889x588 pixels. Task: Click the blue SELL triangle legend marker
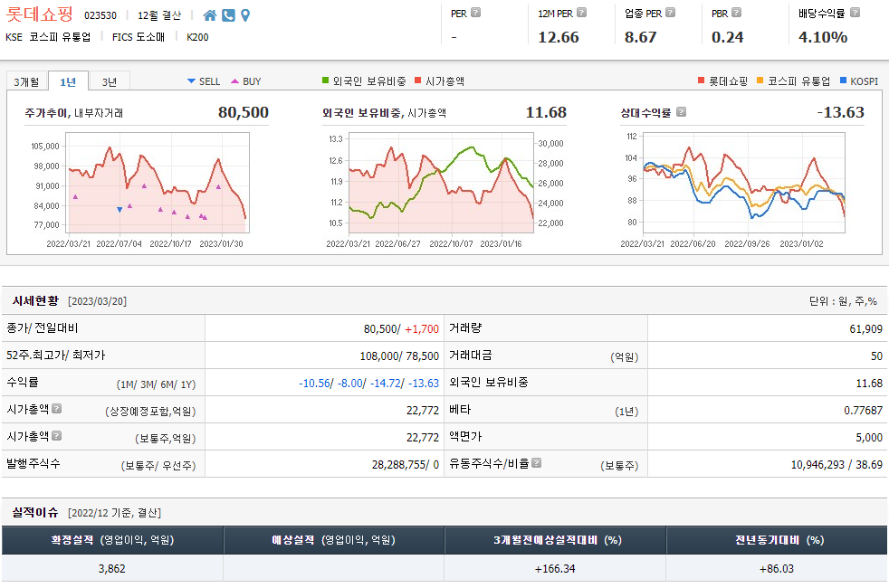(192, 81)
